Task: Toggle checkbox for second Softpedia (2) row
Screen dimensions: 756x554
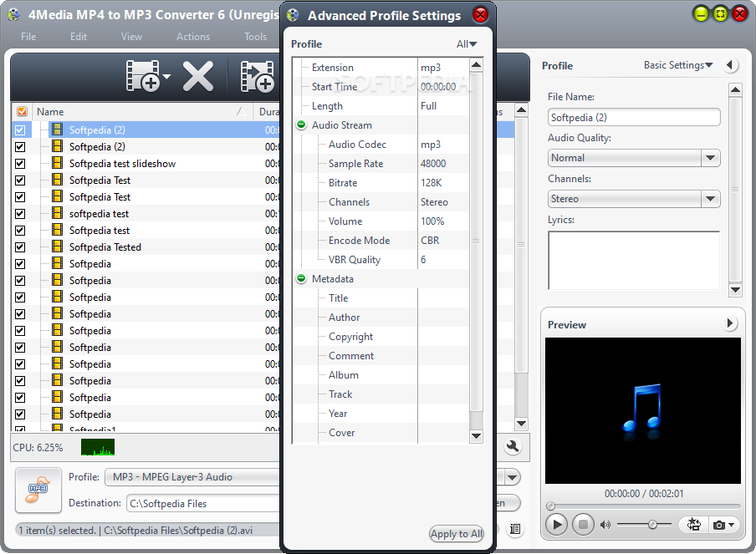Action: tap(20, 147)
